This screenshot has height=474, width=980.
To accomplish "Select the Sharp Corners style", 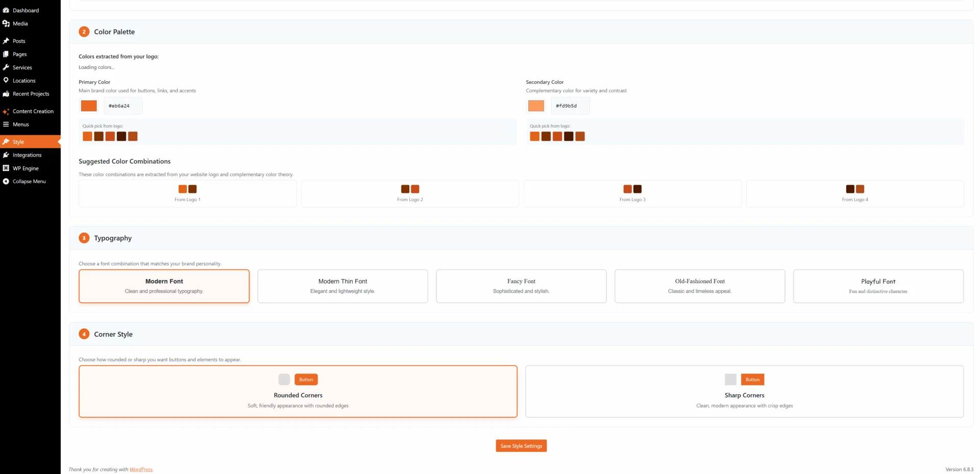I will click(x=744, y=391).
